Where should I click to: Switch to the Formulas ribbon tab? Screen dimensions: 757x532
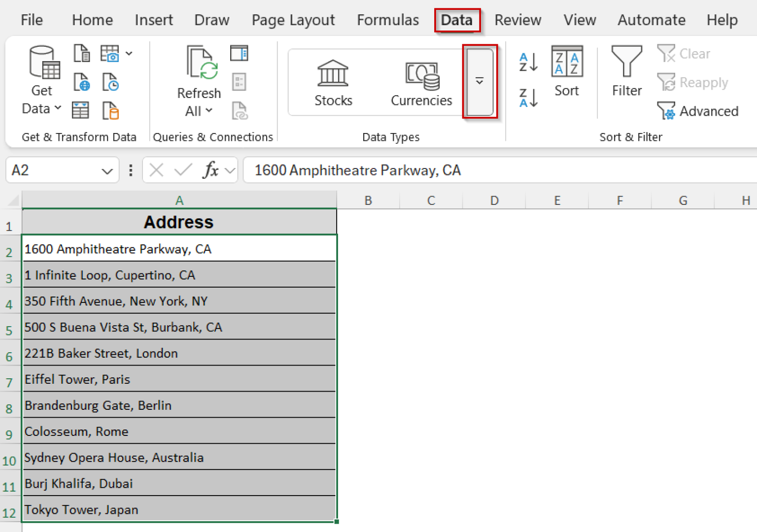388,20
